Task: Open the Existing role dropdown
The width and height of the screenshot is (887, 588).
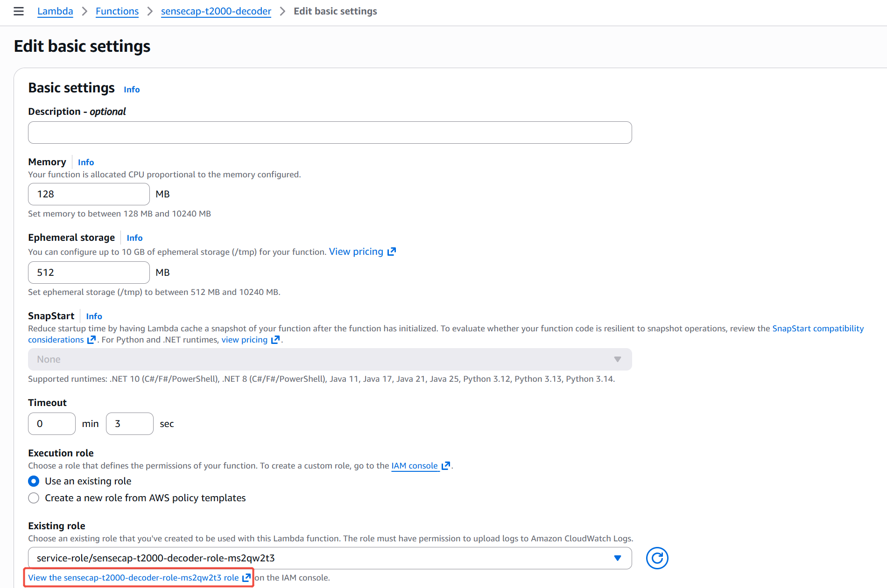Action: 330,558
